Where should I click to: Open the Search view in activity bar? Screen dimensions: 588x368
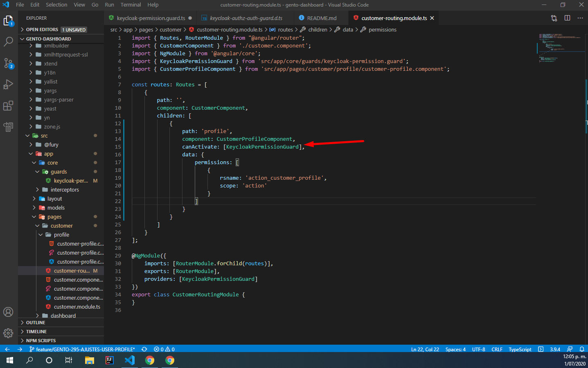click(8, 42)
